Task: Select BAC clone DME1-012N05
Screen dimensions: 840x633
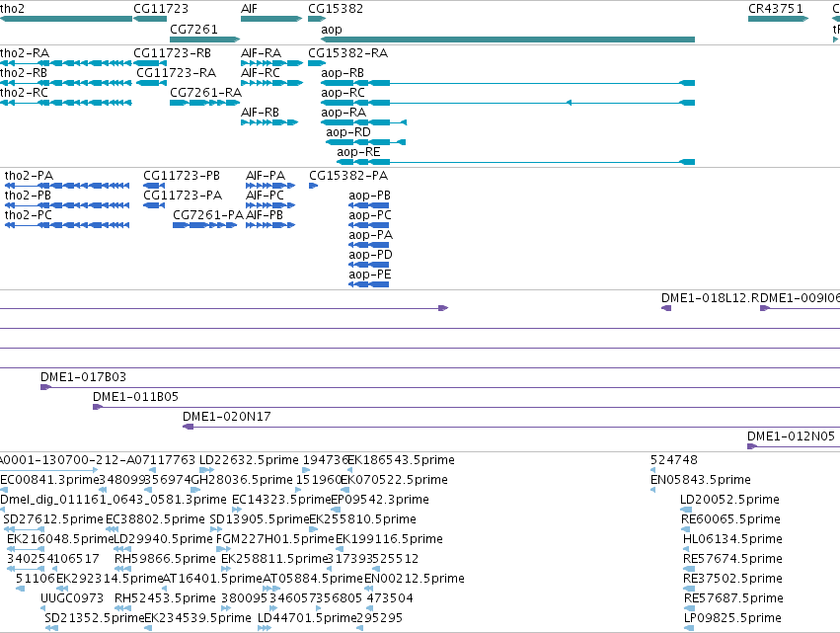Action: (794, 446)
